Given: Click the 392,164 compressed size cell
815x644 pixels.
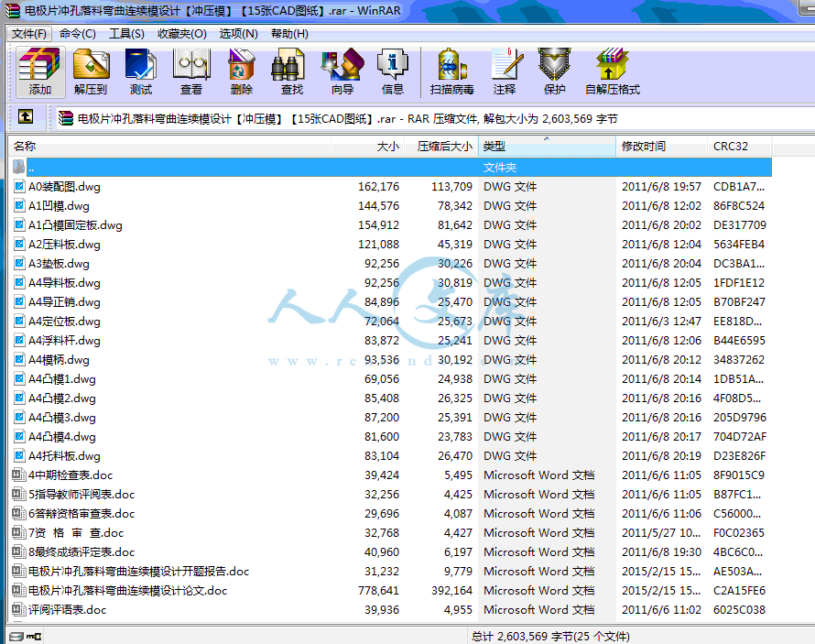Looking at the screenshot, I should tap(451, 591).
